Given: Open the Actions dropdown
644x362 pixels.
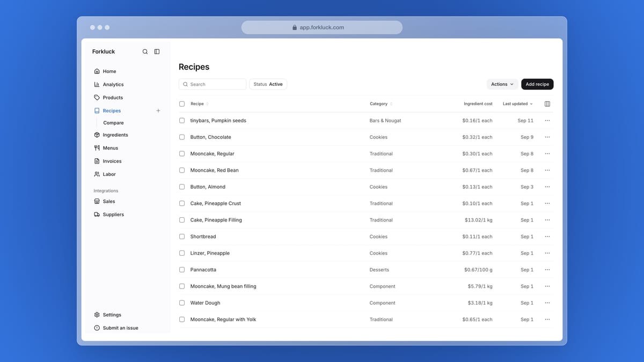Looking at the screenshot, I should tap(502, 84).
